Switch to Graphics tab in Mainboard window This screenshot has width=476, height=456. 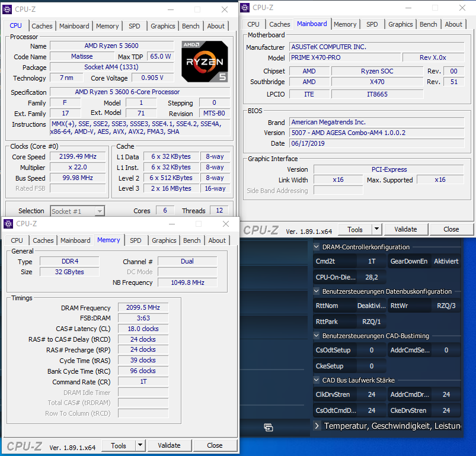[401, 24]
